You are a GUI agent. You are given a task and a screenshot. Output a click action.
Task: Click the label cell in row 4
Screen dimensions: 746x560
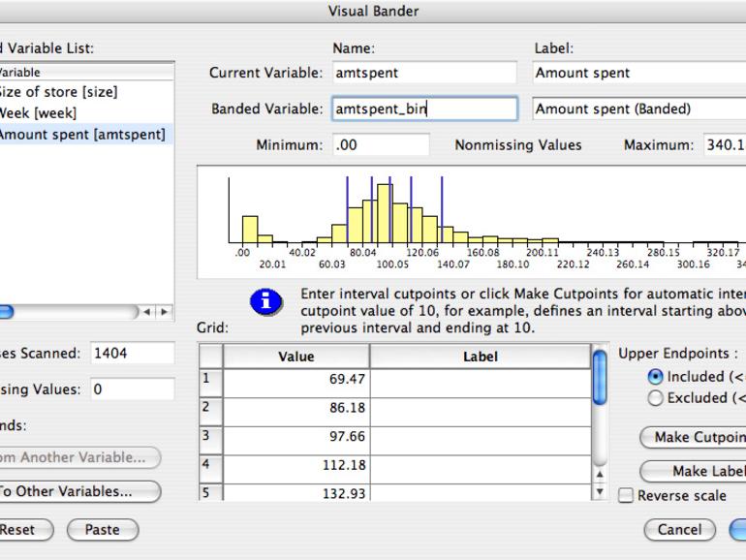click(481, 469)
